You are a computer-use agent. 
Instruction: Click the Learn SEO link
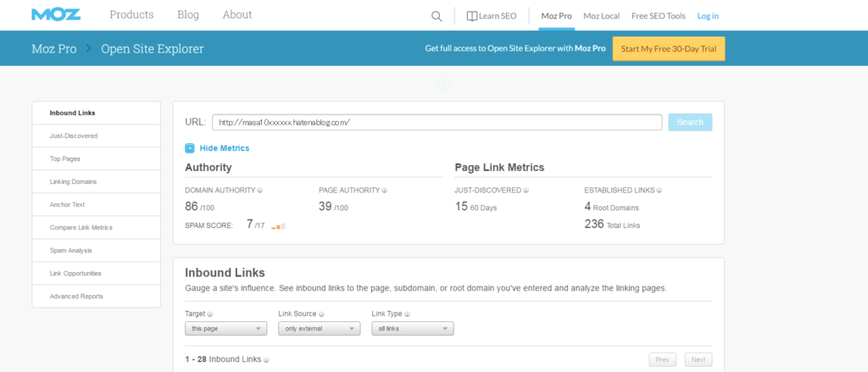(x=498, y=16)
